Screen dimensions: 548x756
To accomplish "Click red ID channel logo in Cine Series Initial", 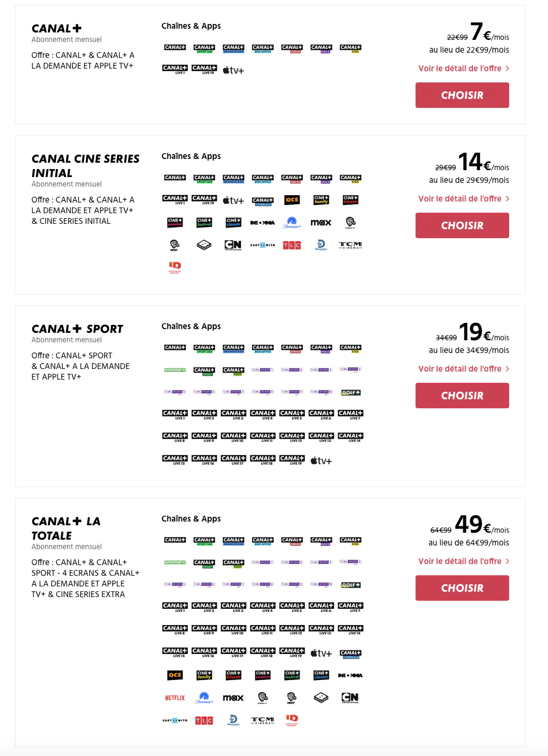I will 175,266.
